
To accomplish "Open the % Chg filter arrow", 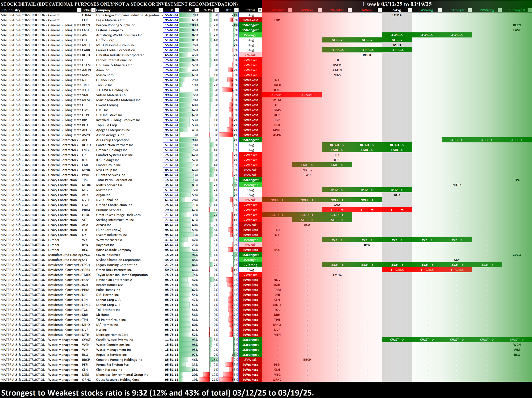I will (216, 10).
